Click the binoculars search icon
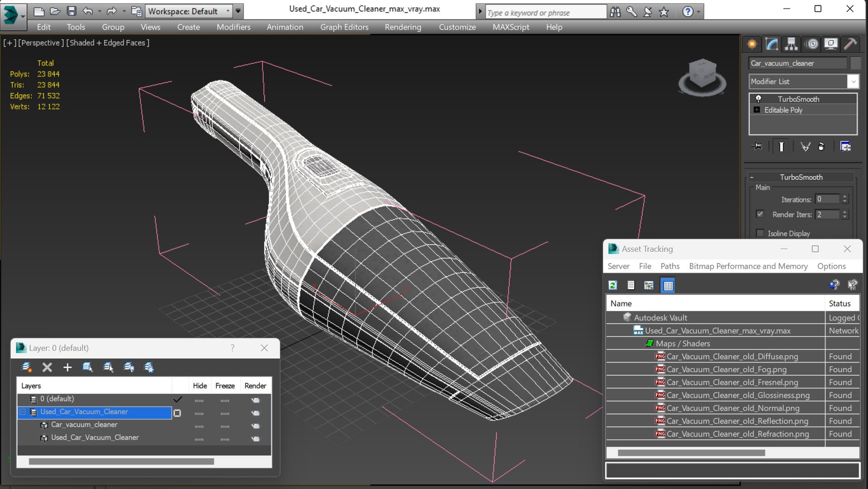The height and width of the screenshot is (489, 868). pos(615,12)
